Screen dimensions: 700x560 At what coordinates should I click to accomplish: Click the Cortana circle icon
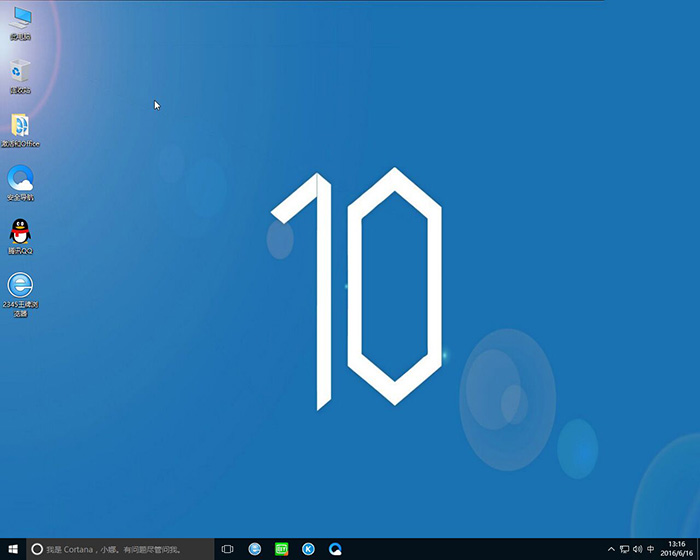pyautogui.click(x=37, y=549)
